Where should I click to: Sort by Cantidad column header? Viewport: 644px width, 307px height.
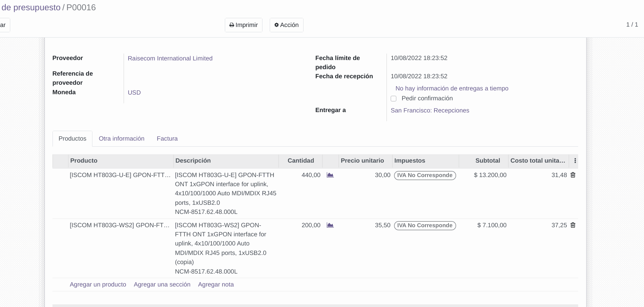pyautogui.click(x=301, y=161)
